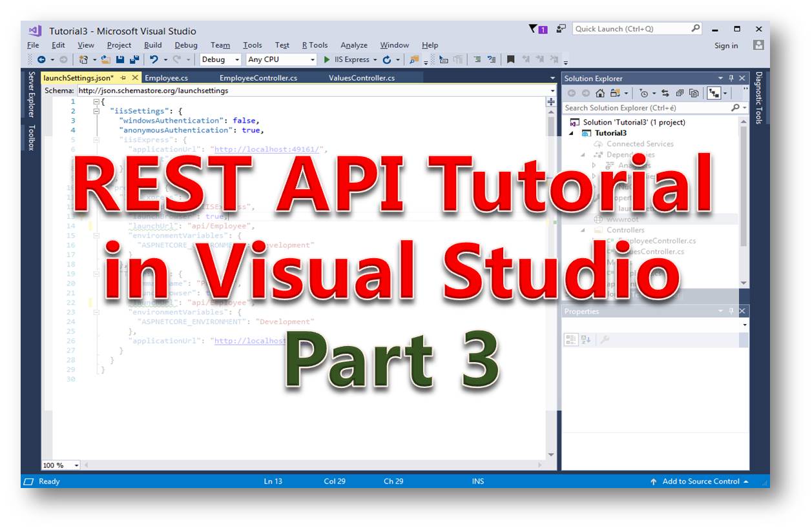The width and height of the screenshot is (812, 530).
Task: Click the Home icon in Solution Explorer
Action: click(x=599, y=93)
